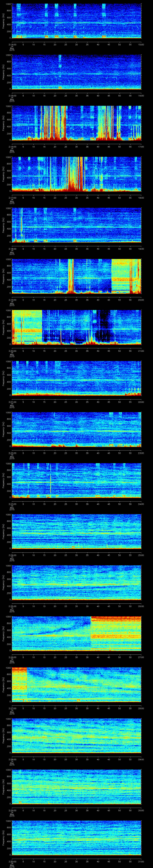Viewport: 153px width, 868px height.
Task: Open the last spectrogram starting at 2:30:00
Action: [76, 837]
